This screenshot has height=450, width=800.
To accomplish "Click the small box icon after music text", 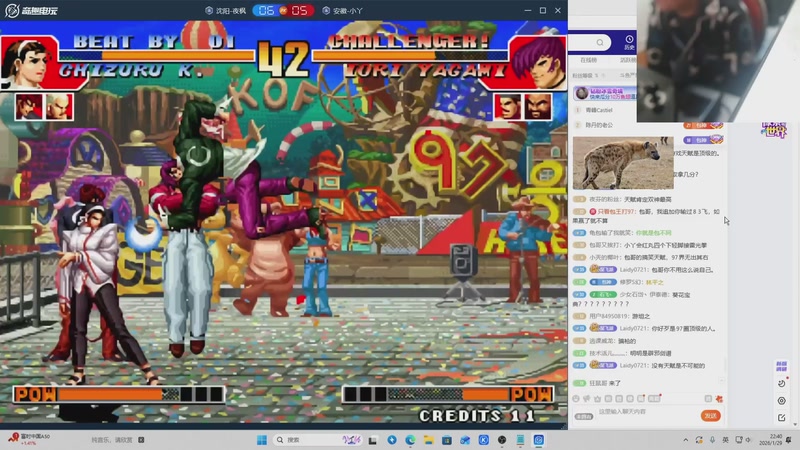I will (141, 440).
